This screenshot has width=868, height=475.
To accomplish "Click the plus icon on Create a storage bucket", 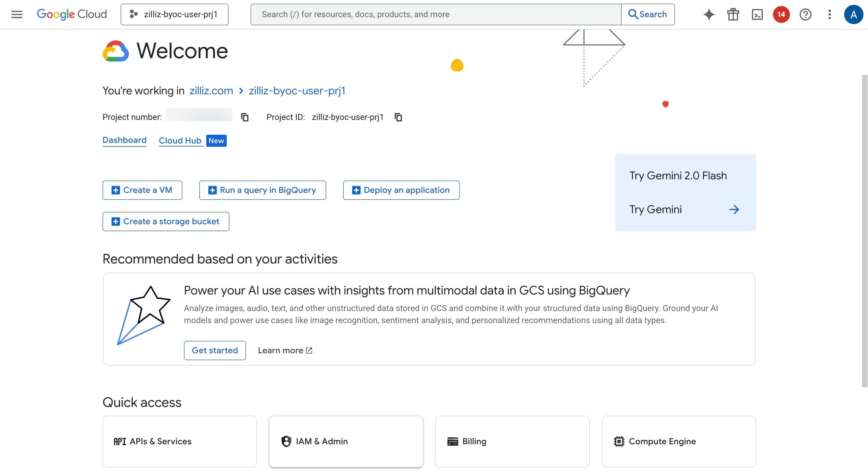I will (x=115, y=222).
